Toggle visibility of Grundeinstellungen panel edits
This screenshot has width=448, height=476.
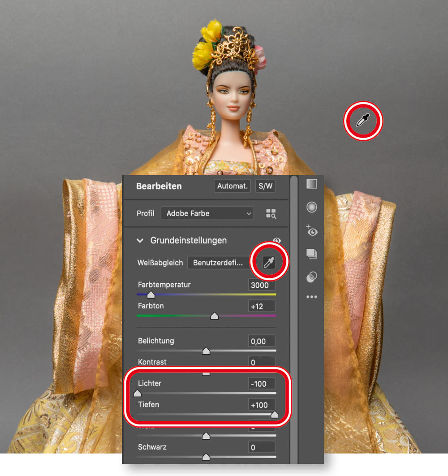pos(276,240)
